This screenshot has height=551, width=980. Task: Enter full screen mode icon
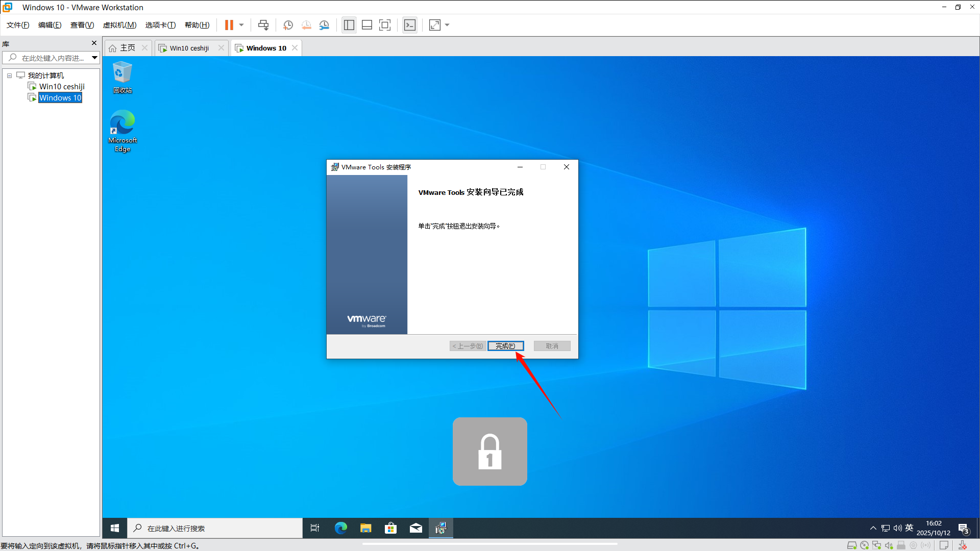[385, 25]
